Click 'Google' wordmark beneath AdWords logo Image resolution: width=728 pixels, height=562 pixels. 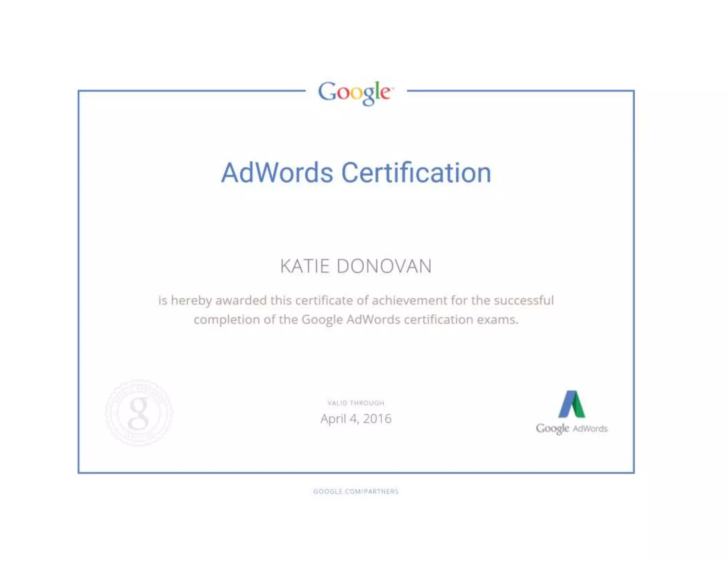552,429
